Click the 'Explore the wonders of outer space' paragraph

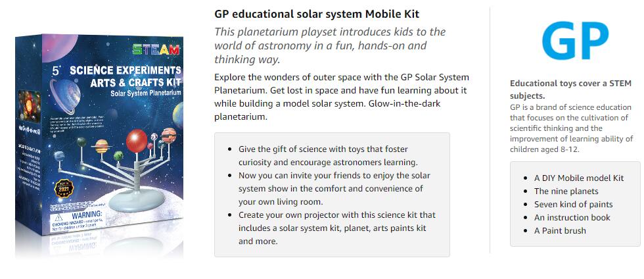point(341,97)
